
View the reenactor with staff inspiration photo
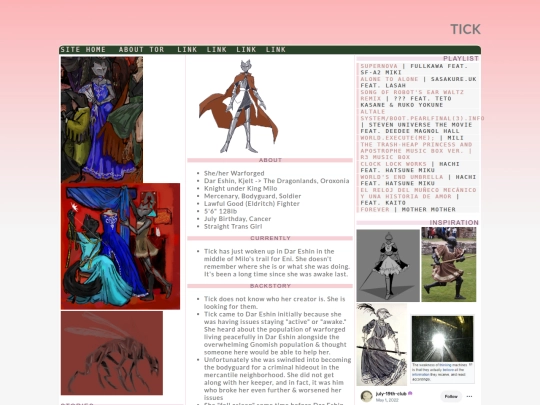449,264
